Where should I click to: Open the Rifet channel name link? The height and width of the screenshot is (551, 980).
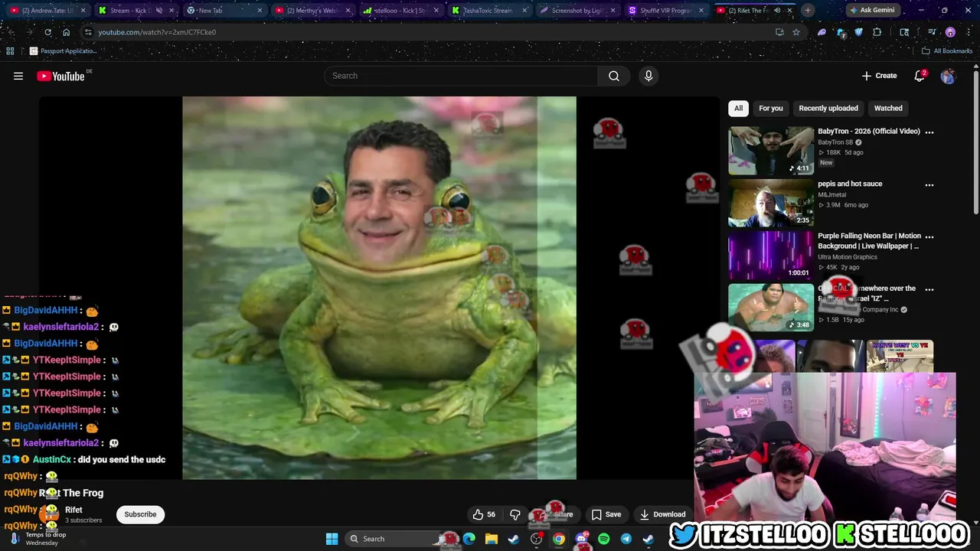(x=73, y=510)
